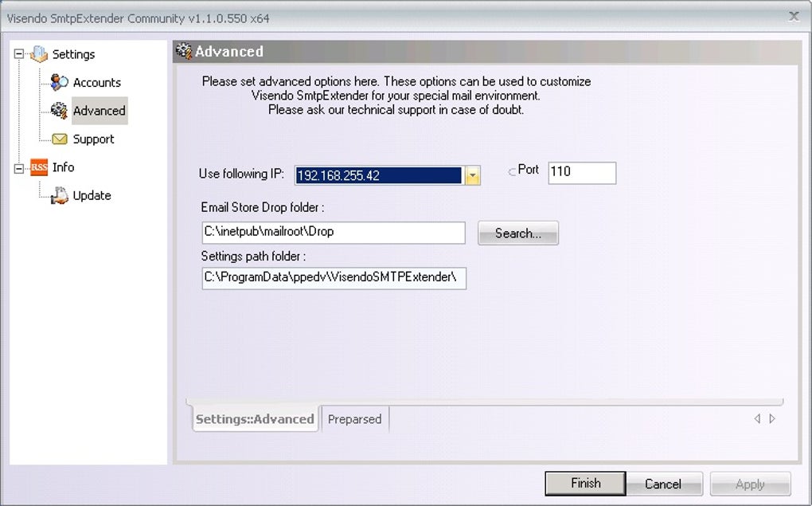This screenshot has width=812, height=506.
Task: Click the Advanced gears icon in sidebar
Action: 59,111
